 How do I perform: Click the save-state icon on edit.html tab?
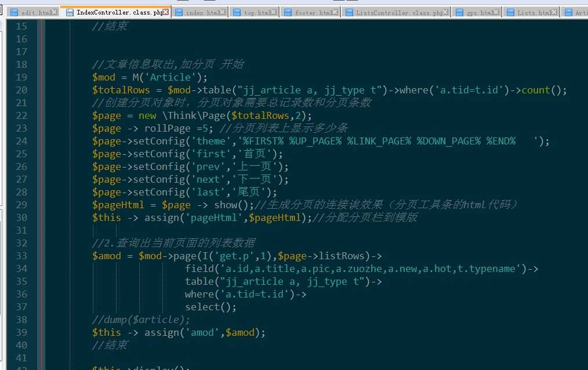pos(14,12)
